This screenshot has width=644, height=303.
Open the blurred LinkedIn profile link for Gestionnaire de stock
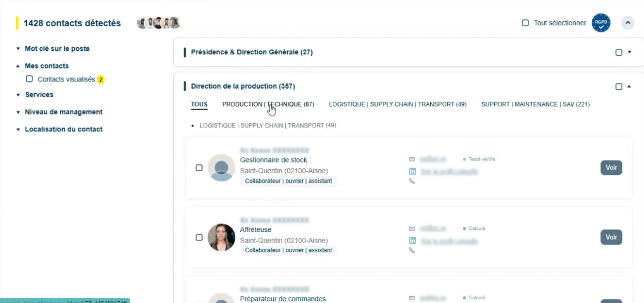(449, 172)
